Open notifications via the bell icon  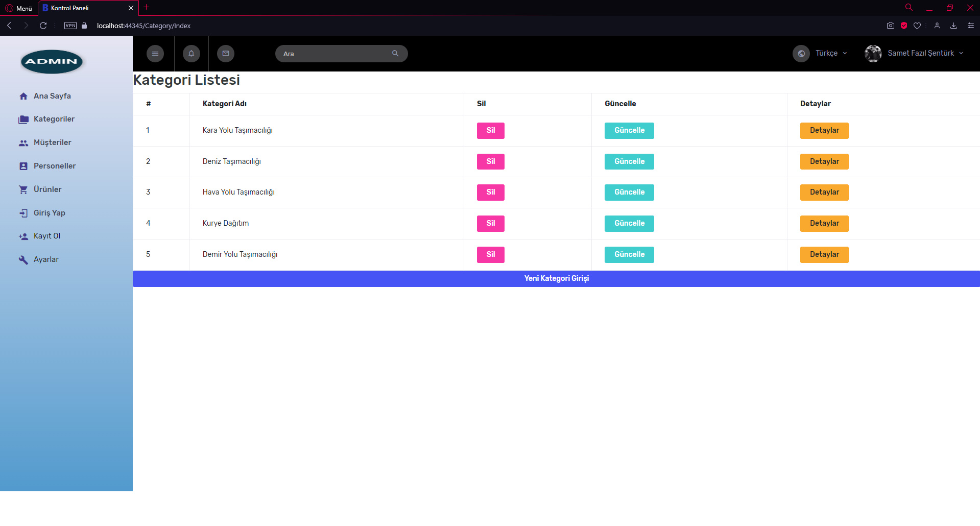(x=191, y=53)
